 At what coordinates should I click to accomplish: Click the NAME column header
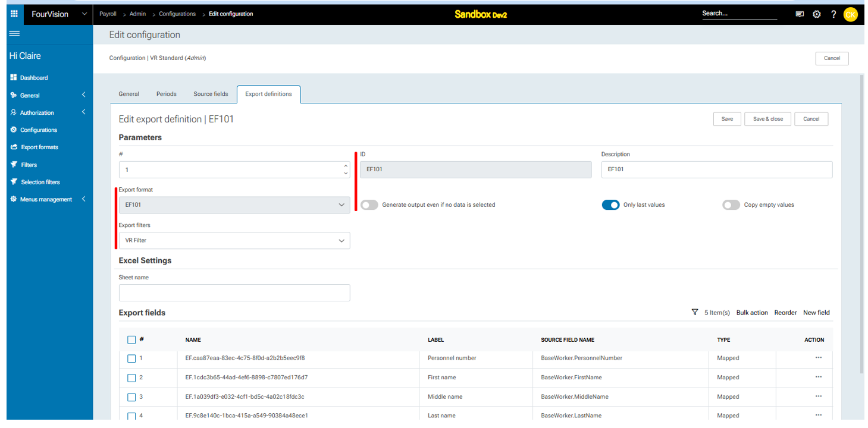pyautogui.click(x=193, y=340)
